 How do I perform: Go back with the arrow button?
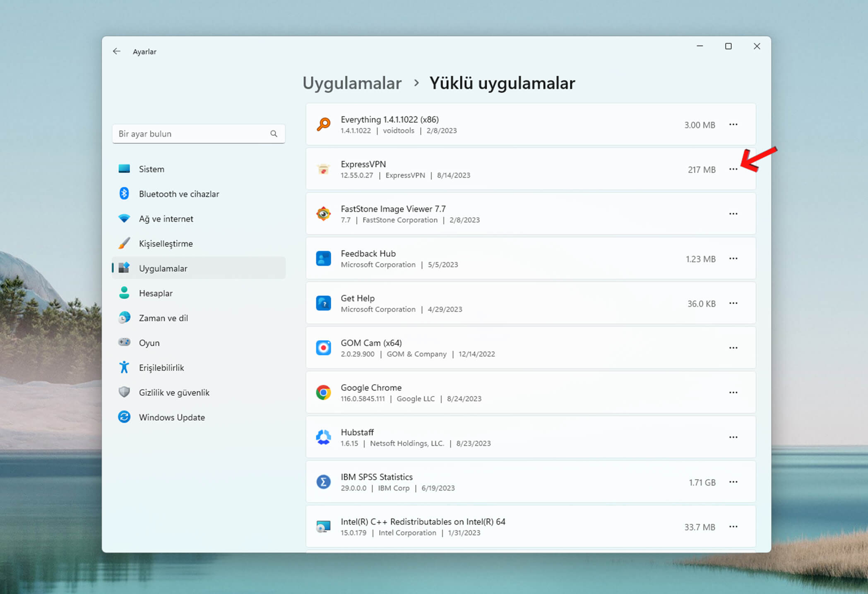117,51
